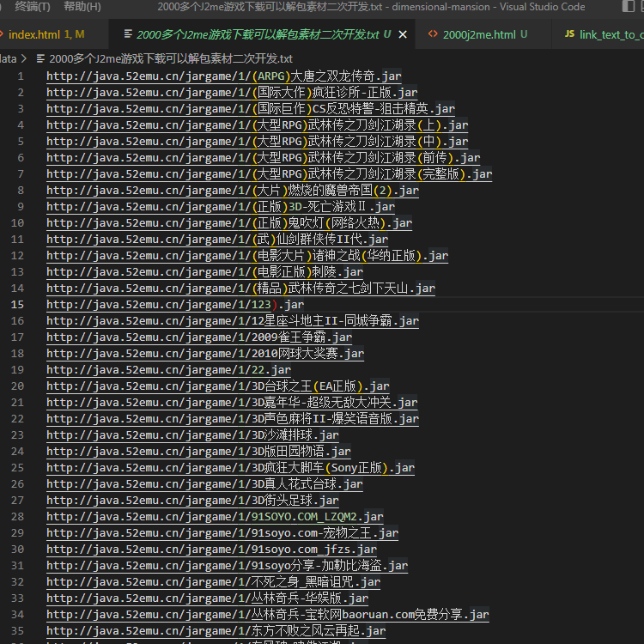Click line with 3D版田园物语.jar
Screen dimensions: 644x644
(199, 452)
